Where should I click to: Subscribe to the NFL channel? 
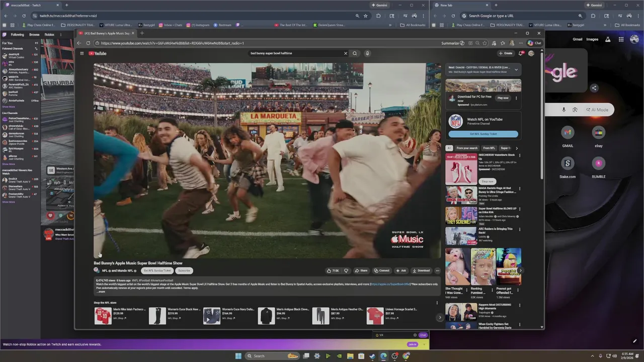184,270
